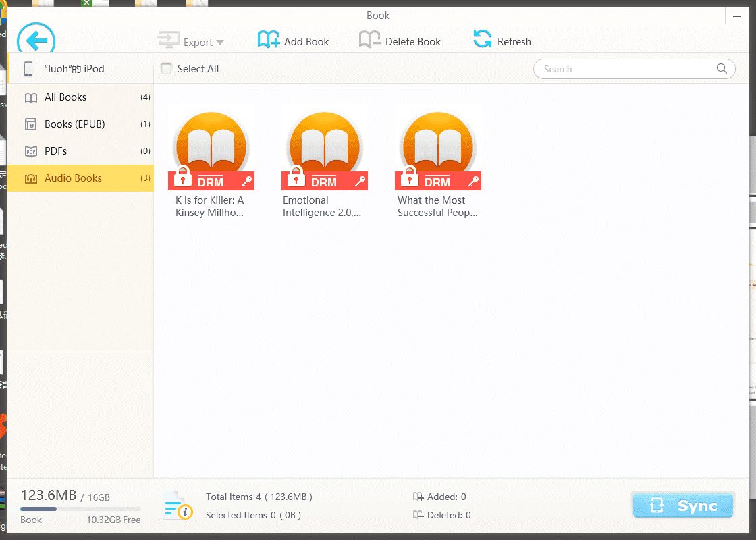Click the Sync button
The image size is (756, 540).
[x=683, y=506]
